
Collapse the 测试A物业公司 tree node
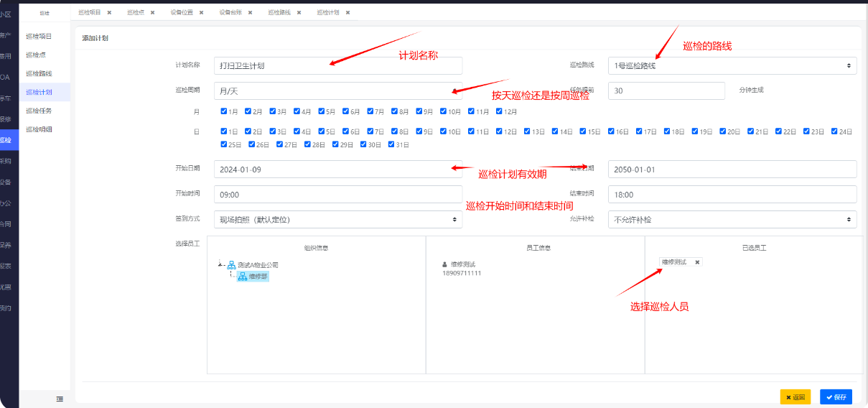220,265
